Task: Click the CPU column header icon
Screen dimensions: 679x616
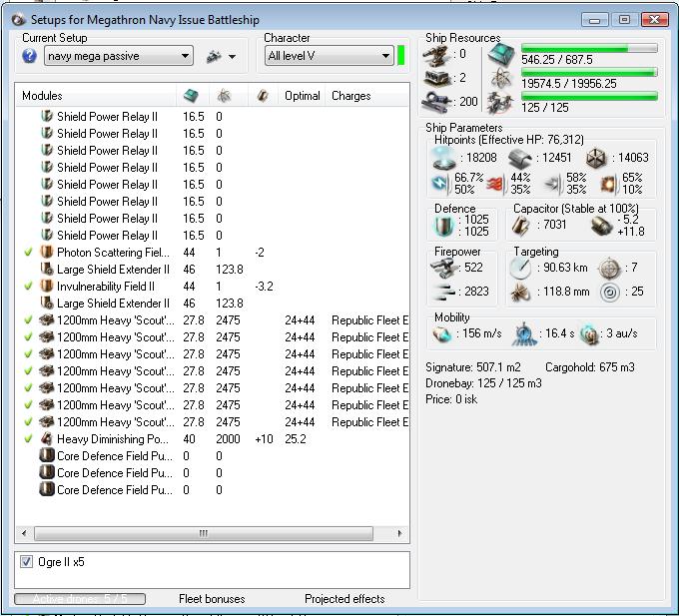Action: click(x=191, y=96)
